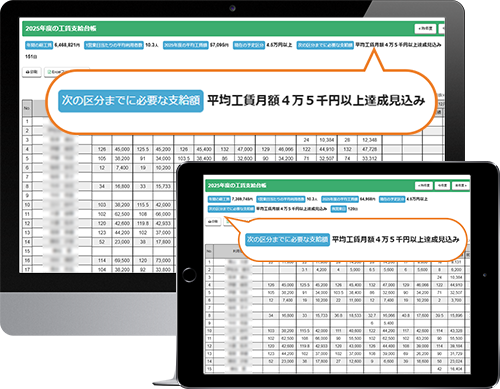Click cell 8,200 on the tablet table
The height and width of the screenshot is (389, 500).
point(456,270)
